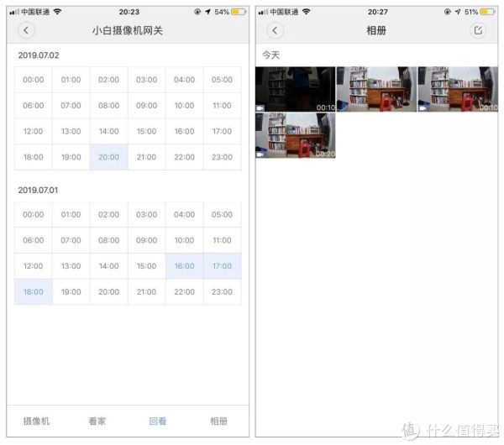
Task: Switch to the 看家 tab
Action: coord(97,421)
